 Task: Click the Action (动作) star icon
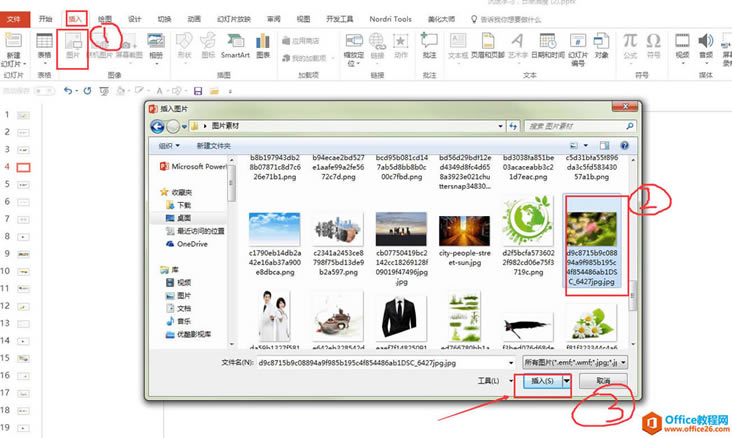[401, 46]
